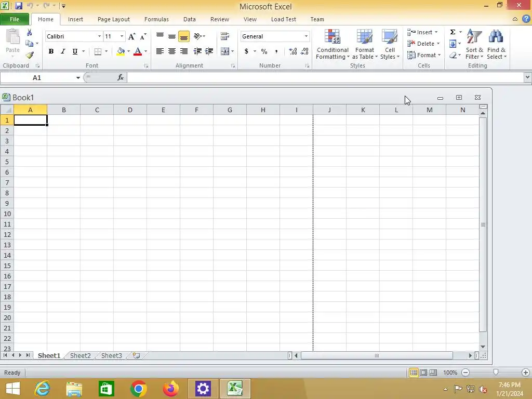Open Cell Styles gallery
This screenshot has width=532, height=399.
[x=390, y=45]
